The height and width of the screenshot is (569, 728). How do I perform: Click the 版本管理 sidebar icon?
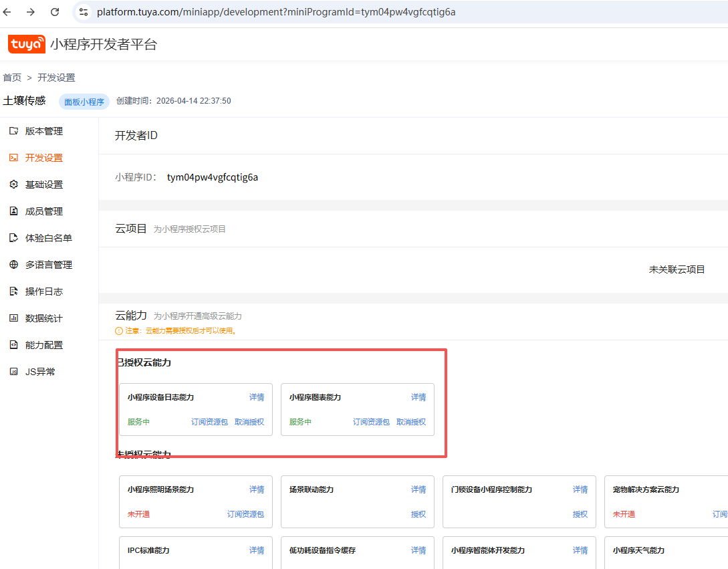[x=13, y=131]
